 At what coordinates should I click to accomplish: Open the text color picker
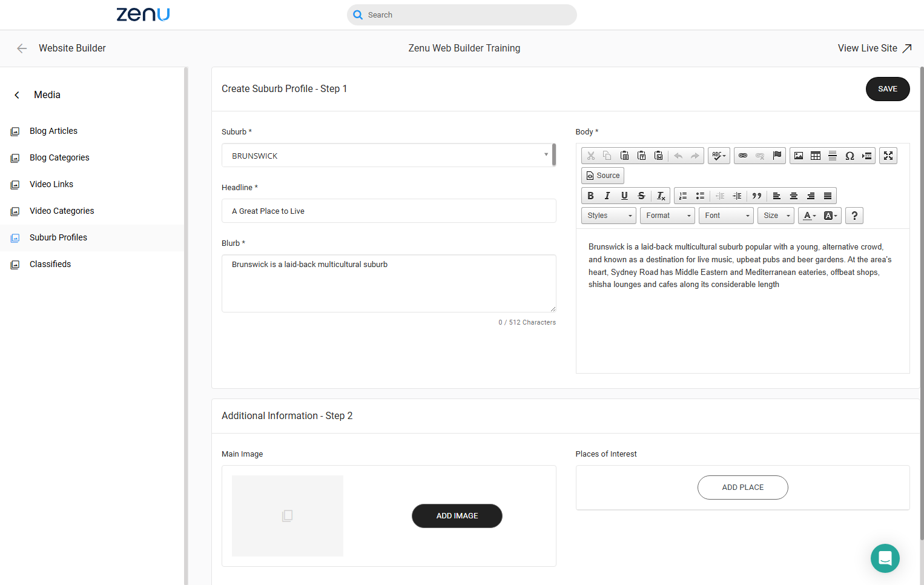click(x=810, y=216)
